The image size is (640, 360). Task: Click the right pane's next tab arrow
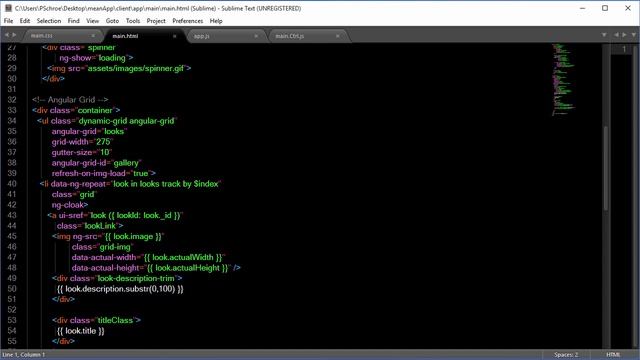pyautogui.click(x=624, y=35)
